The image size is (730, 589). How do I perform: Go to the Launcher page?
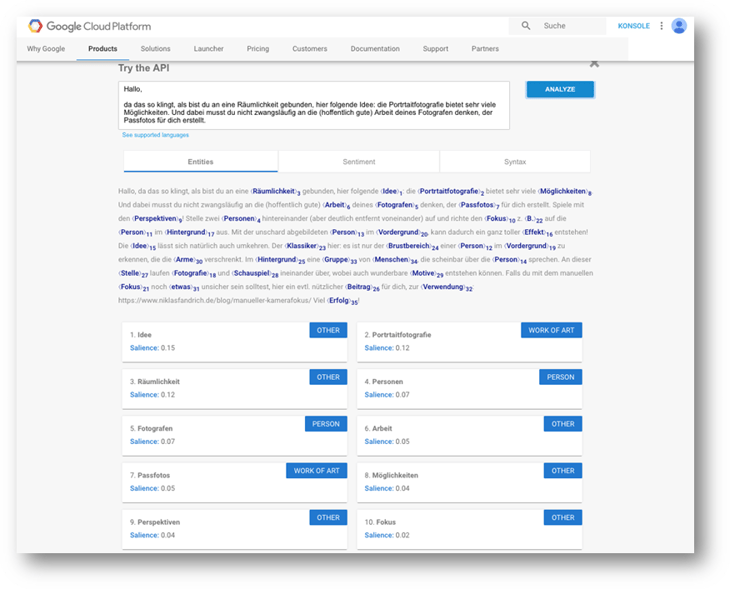coord(209,48)
